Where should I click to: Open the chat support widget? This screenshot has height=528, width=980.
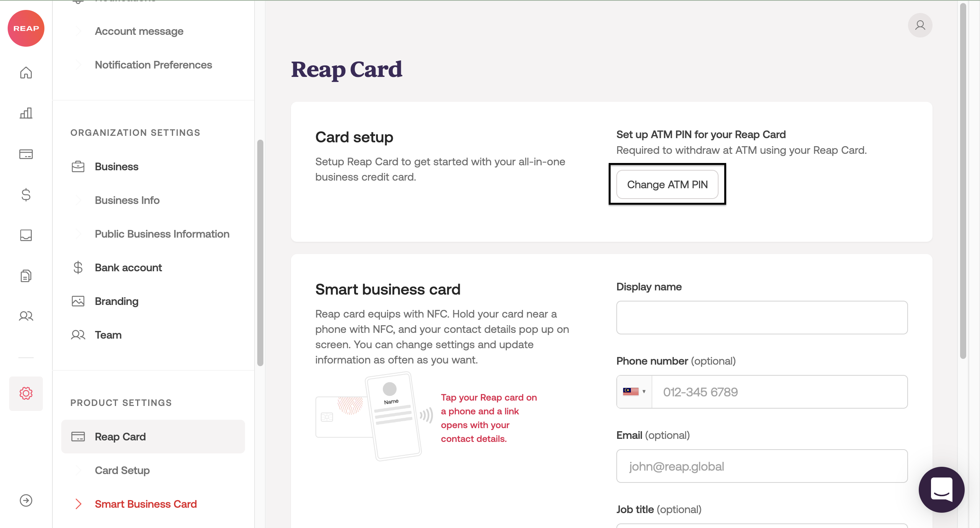(941, 489)
